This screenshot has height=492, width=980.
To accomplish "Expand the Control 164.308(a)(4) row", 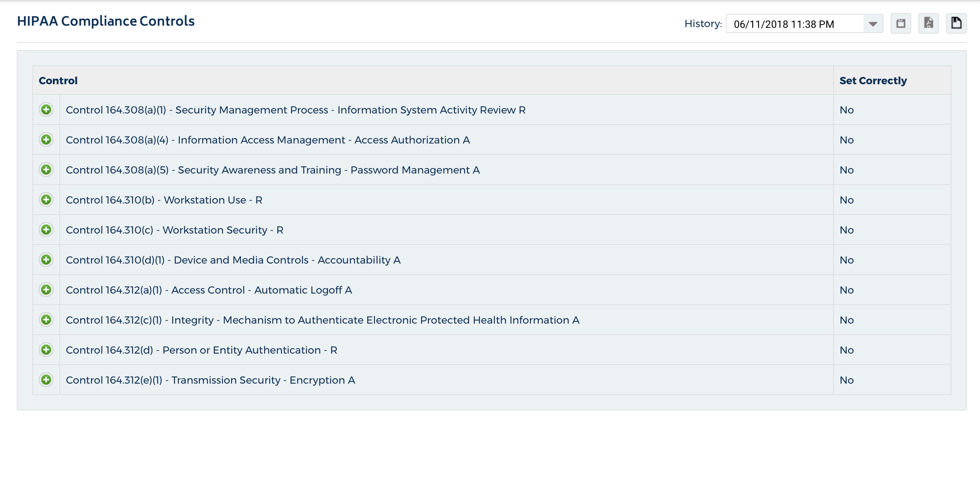I will tap(46, 140).
